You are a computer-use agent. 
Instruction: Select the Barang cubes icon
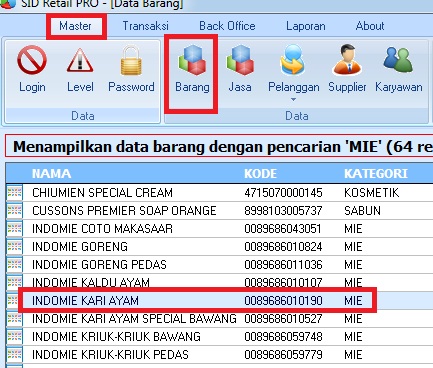point(193,60)
